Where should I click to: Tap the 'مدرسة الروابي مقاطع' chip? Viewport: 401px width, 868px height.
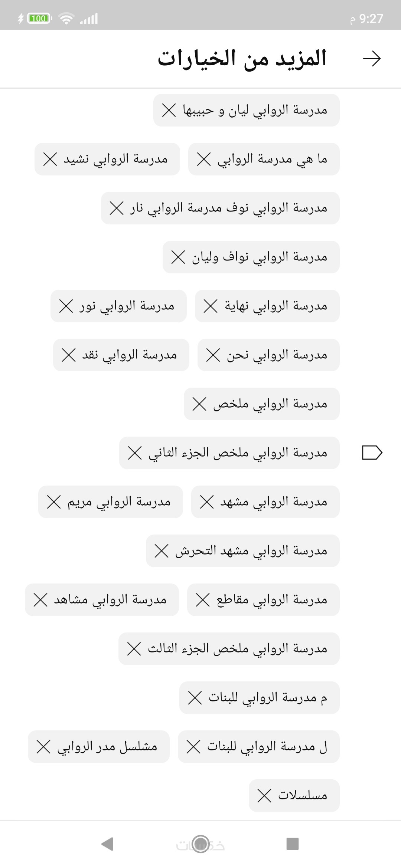[272, 600]
